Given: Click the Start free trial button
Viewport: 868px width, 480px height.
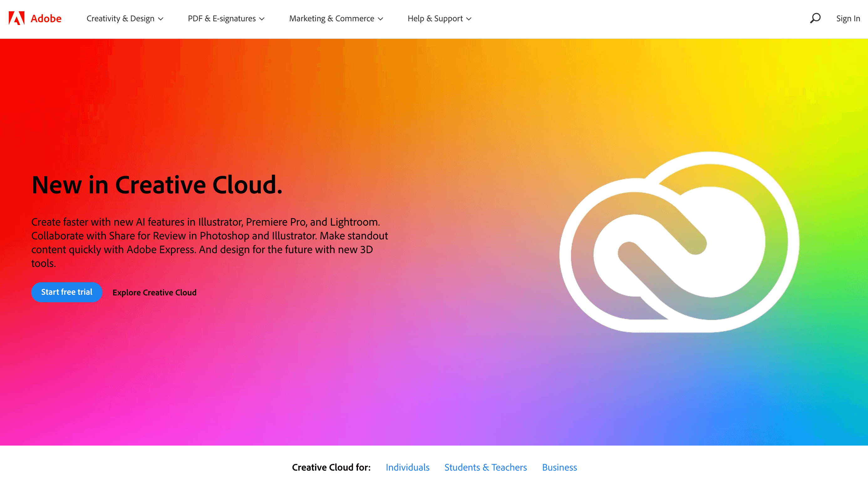Looking at the screenshot, I should coord(67,292).
